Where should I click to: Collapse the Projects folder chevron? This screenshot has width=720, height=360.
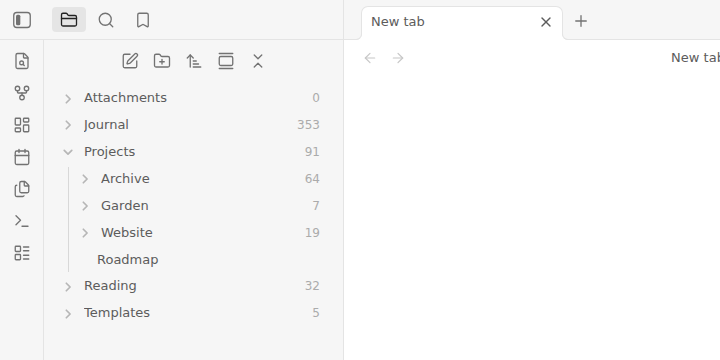click(68, 152)
